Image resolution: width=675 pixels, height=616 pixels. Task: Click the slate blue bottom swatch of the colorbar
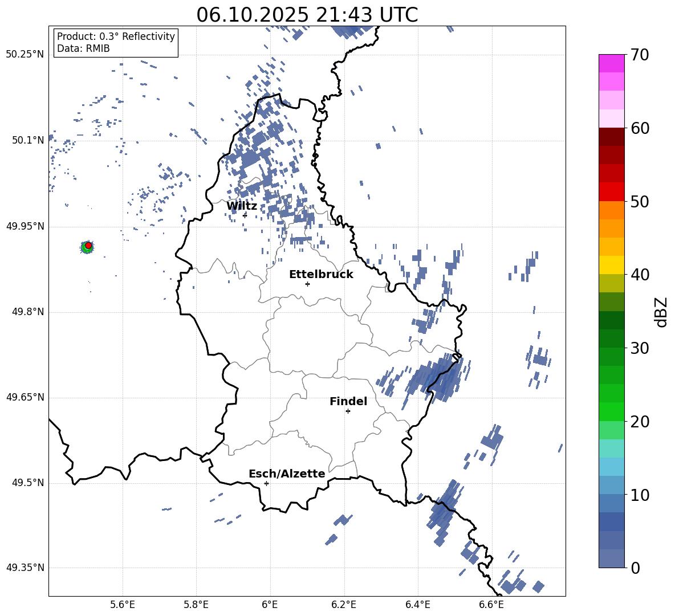pos(611,558)
